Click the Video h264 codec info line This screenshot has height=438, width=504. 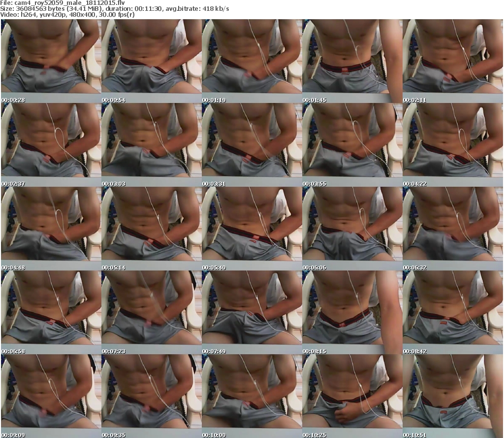[67, 15]
